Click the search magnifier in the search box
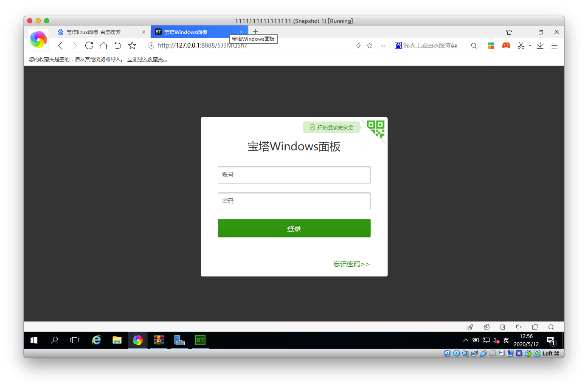Image resolution: width=588 pixels, height=389 pixels. pos(474,45)
